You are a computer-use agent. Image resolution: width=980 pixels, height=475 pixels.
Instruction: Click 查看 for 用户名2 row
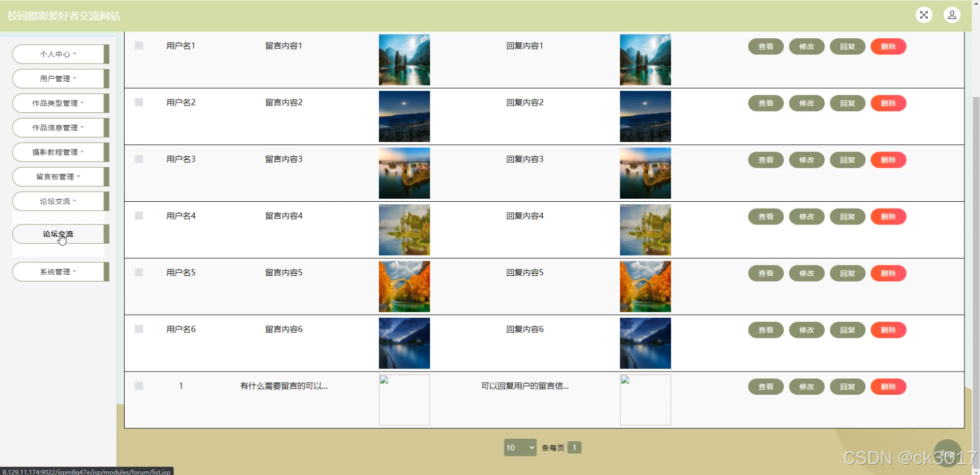766,103
